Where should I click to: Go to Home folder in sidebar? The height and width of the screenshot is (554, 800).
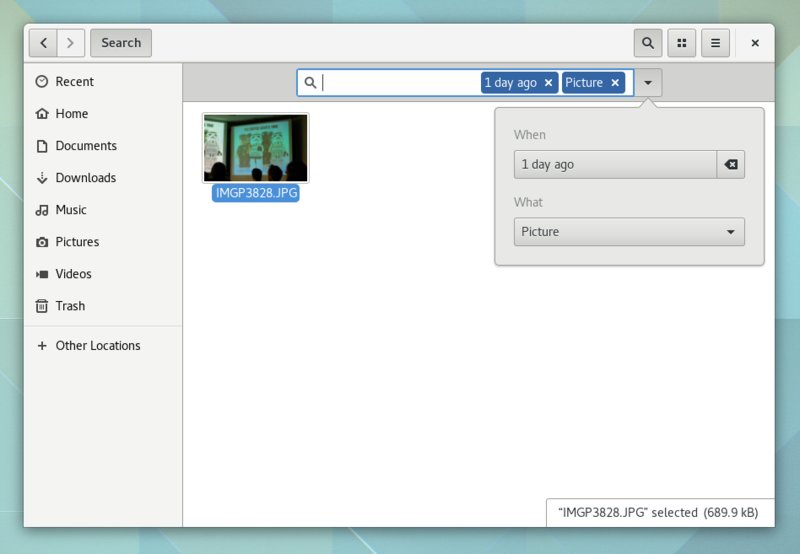(71, 114)
